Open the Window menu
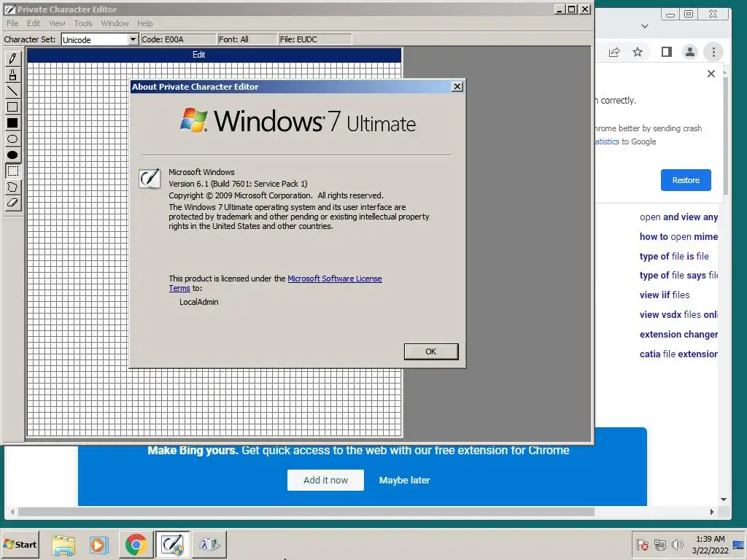The height and width of the screenshot is (560, 747). pyautogui.click(x=115, y=23)
